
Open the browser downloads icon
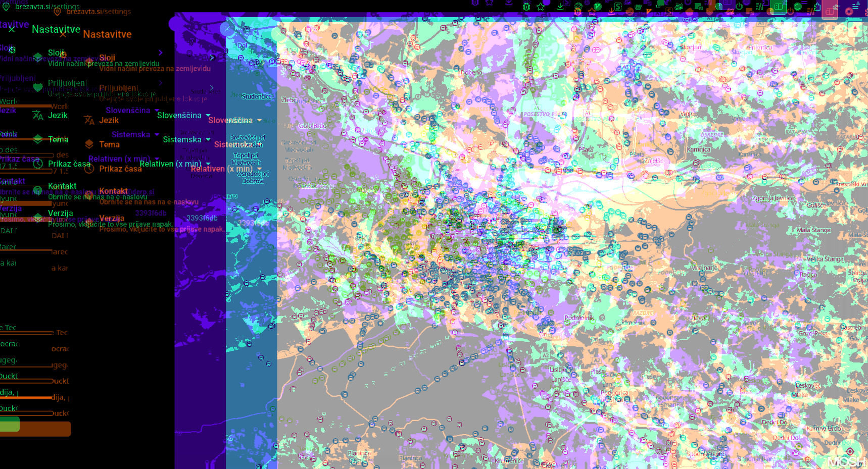tap(560, 7)
